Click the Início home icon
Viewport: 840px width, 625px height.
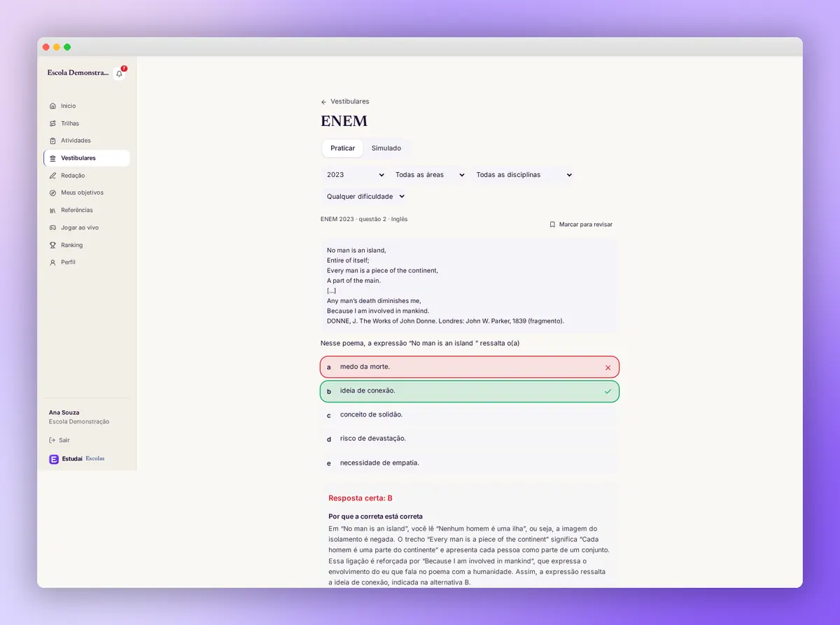(52, 106)
